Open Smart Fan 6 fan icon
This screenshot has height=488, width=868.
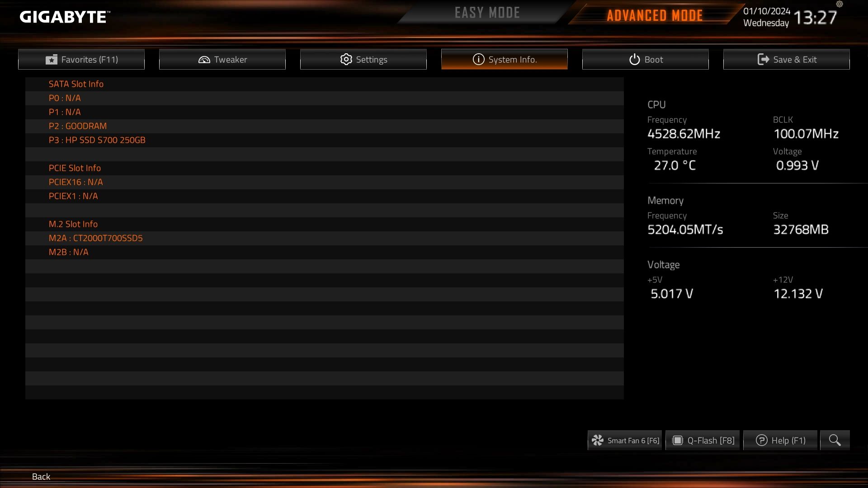pos(598,440)
